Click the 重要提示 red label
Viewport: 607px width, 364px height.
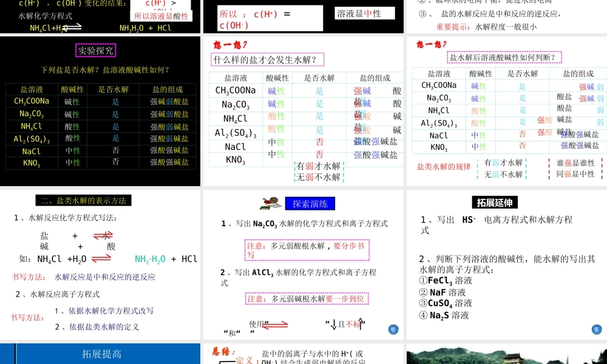coord(453,27)
